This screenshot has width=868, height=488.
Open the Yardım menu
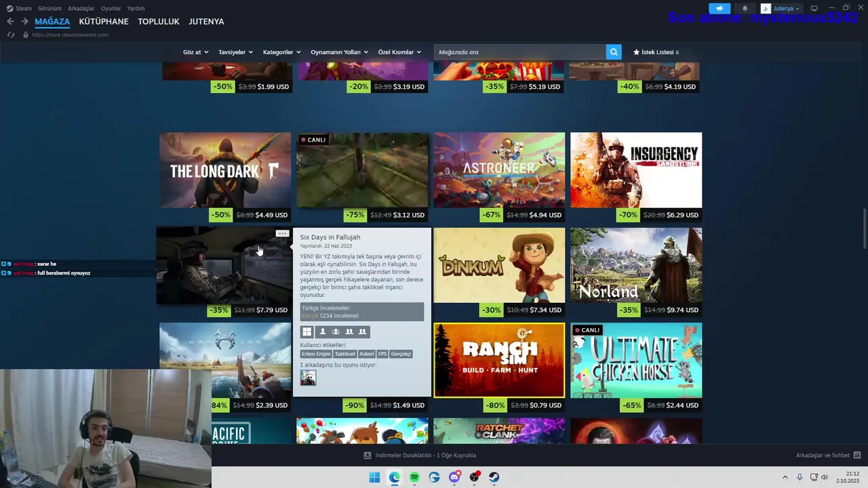(x=136, y=9)
